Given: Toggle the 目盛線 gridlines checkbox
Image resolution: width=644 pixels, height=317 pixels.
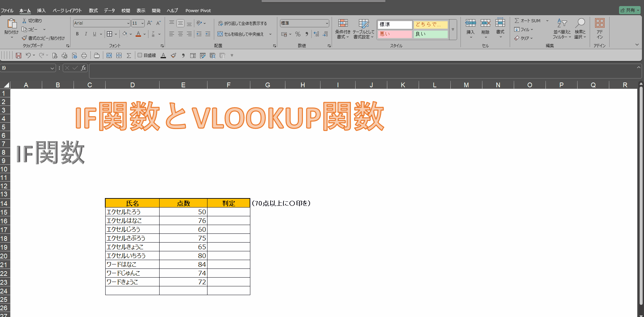Looking at the screenshot, I should point(140,55).
